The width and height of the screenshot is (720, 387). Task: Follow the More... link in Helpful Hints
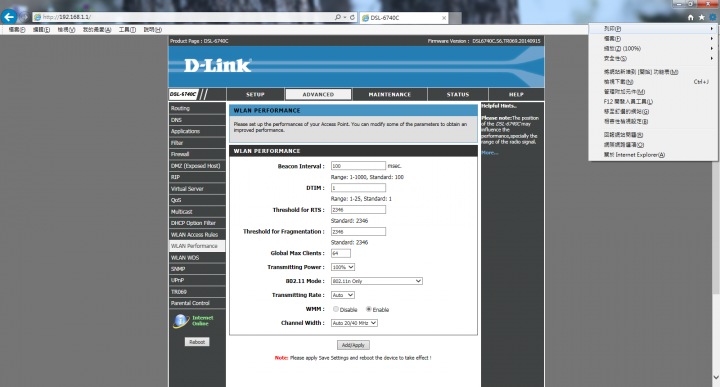[489, 153]
